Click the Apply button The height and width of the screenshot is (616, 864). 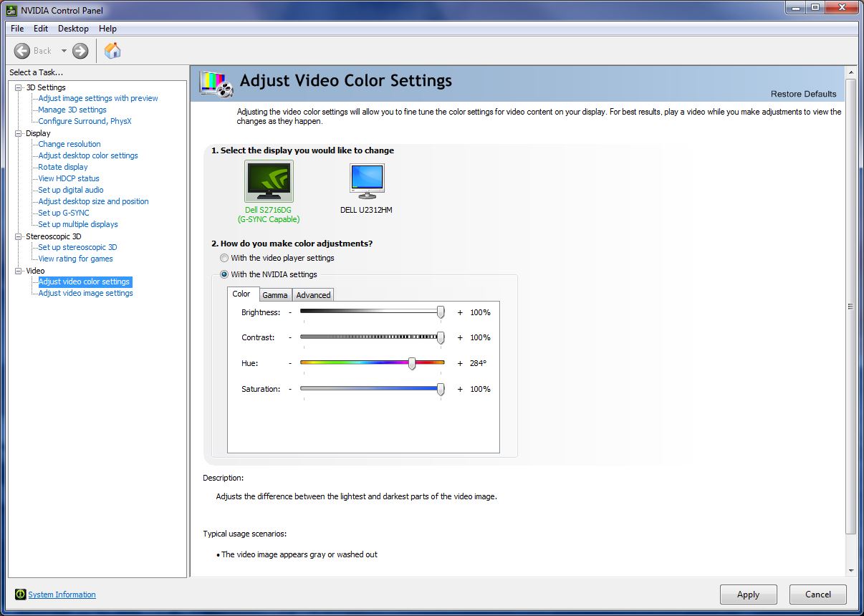tap(748, 595)
